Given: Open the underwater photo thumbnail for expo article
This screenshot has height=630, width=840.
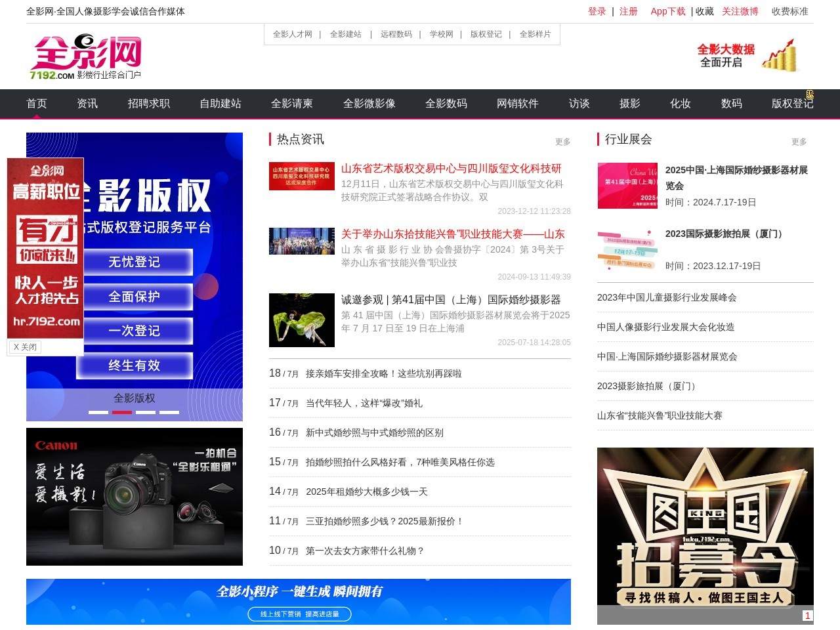Looking at the screenshot, I should 302,320.
